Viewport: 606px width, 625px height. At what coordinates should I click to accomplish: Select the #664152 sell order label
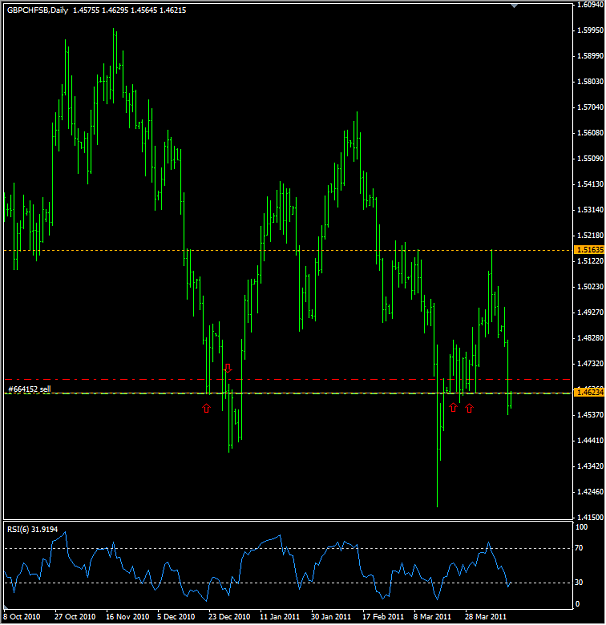30,389
